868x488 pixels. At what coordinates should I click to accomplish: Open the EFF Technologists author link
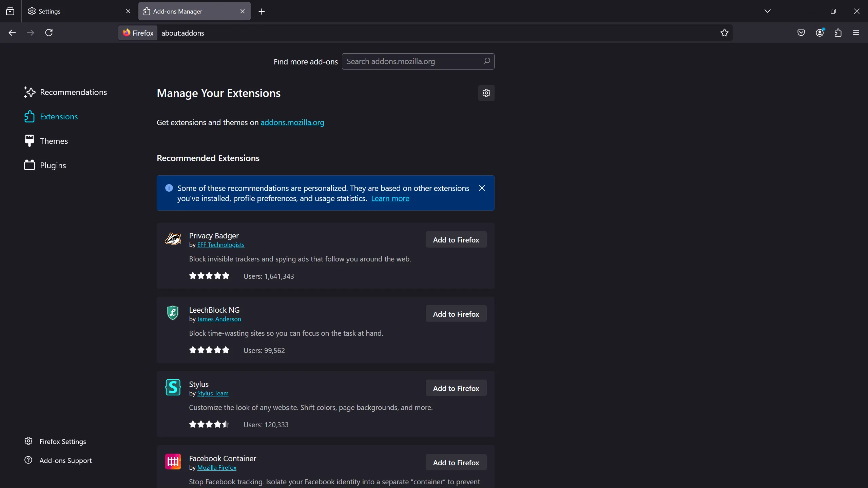point(221,245)
